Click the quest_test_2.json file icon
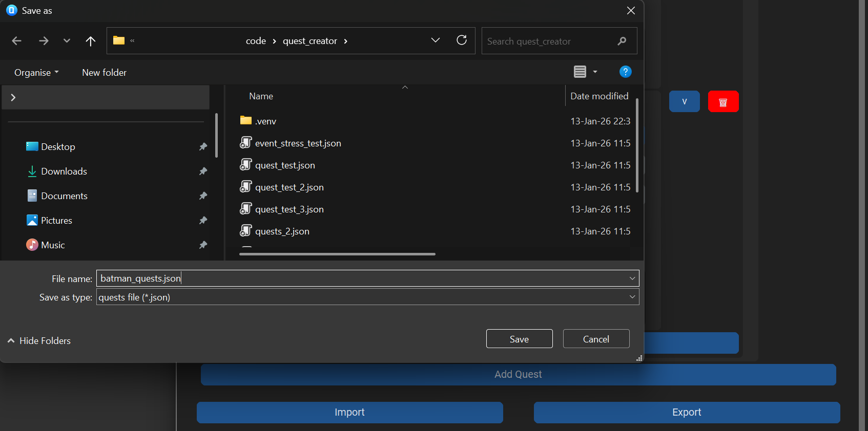Image resolution: width=868 pixels, height=431 pixels. [246, 187]
